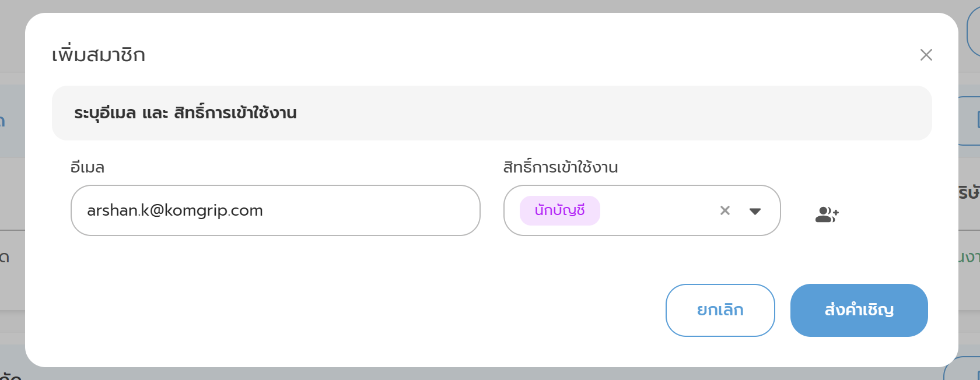This screenshot has height=380, width=980.
Task: Send the invitation with ส่งคำเชิญ
Action: pos(858,310)
